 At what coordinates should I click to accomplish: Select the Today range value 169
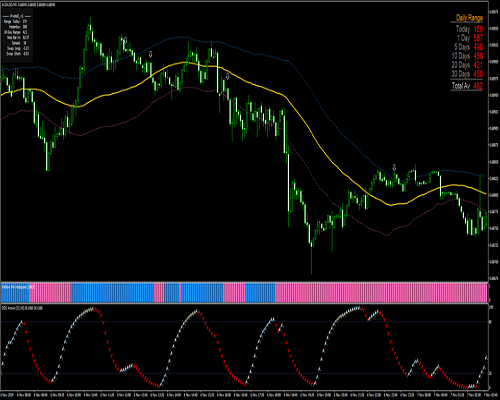coord(478,29)
